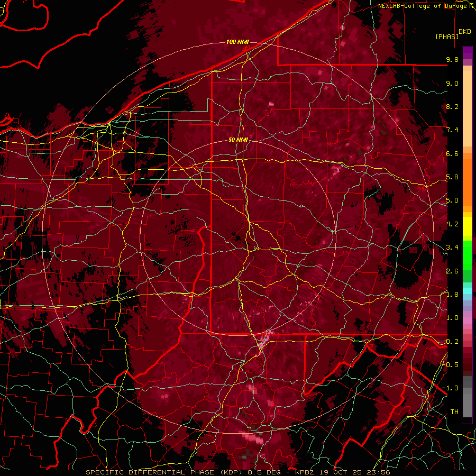Click the 5.8 legend value

click(x=452, y=177)
